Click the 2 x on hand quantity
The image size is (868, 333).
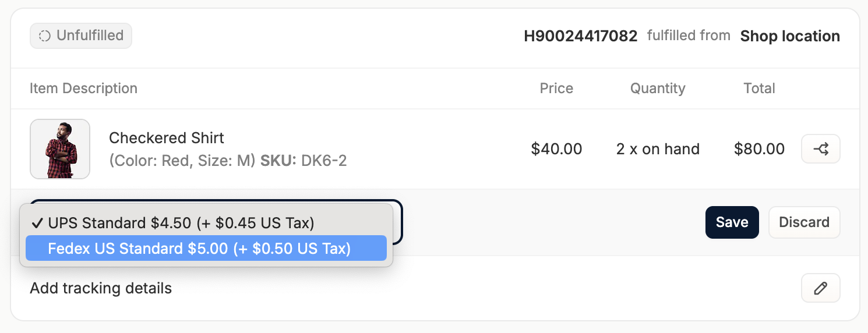tap(658, 149)
